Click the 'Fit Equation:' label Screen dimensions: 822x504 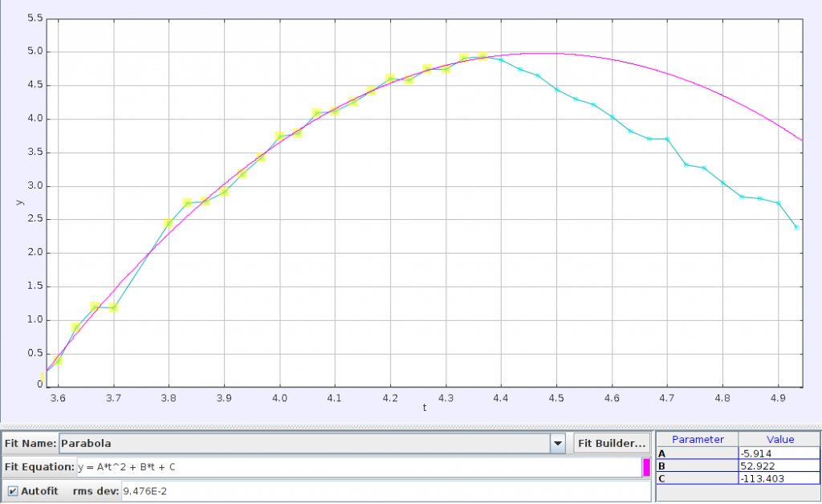[39, 467]
